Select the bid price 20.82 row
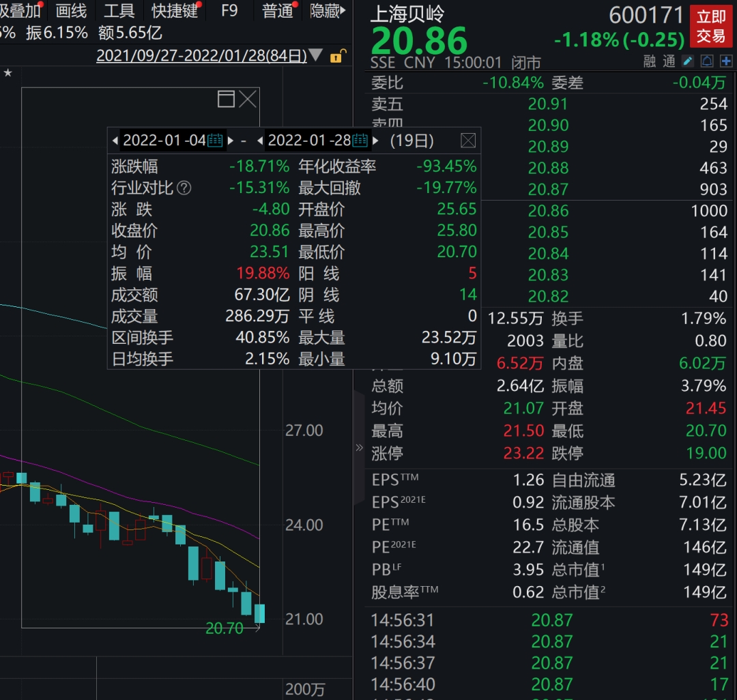Viewport: 737px width, 700px height. tap(548, 297)
